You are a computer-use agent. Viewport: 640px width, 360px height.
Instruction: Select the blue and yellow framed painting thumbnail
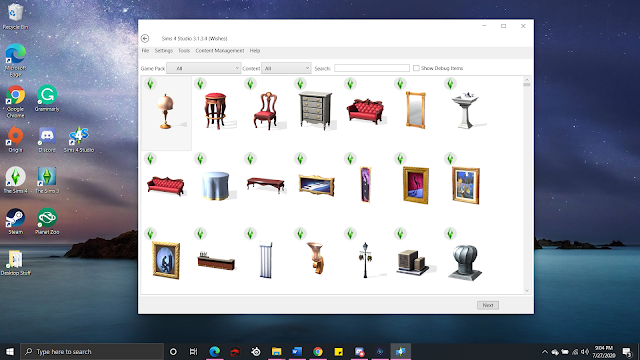pyautogui.click(x=466, y=186)
